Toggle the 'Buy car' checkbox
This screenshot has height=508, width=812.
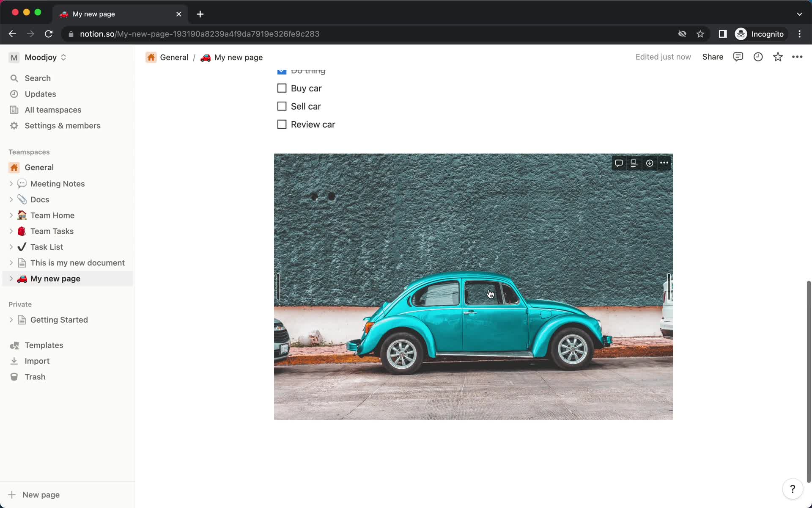tap(281, 88)
